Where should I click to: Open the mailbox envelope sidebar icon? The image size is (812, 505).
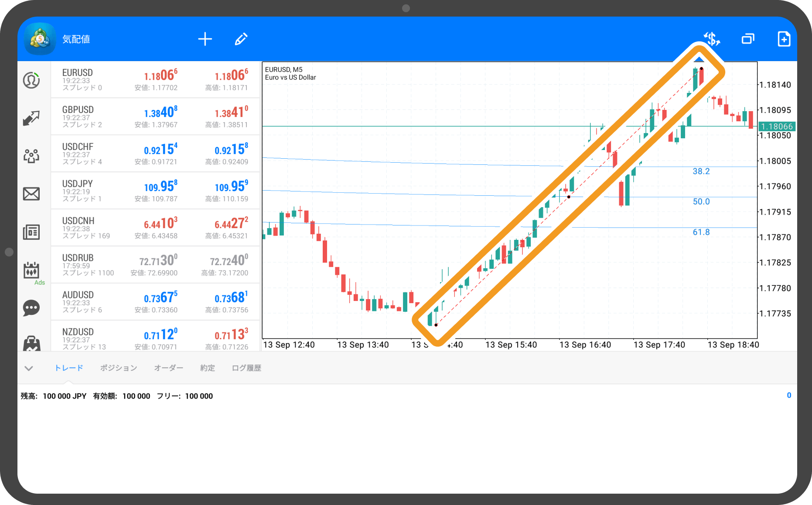coord(31,194)
